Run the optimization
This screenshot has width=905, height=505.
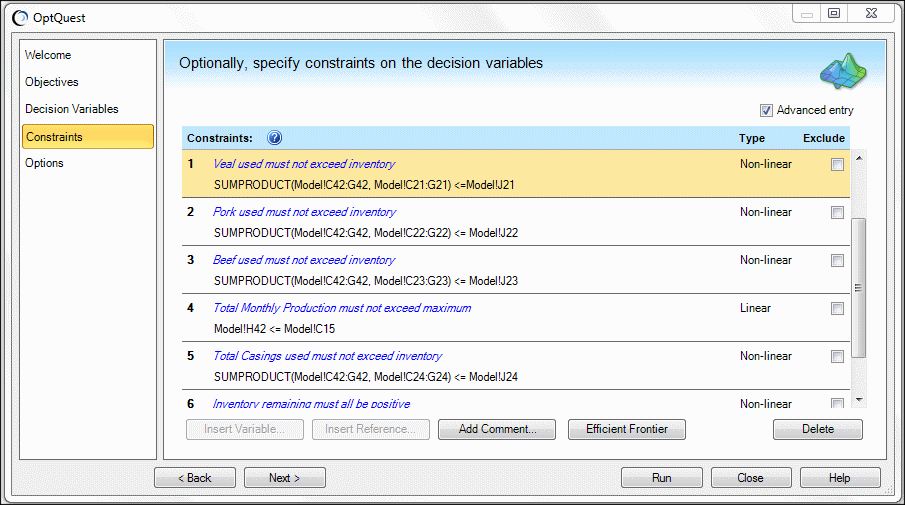point(661,478)
